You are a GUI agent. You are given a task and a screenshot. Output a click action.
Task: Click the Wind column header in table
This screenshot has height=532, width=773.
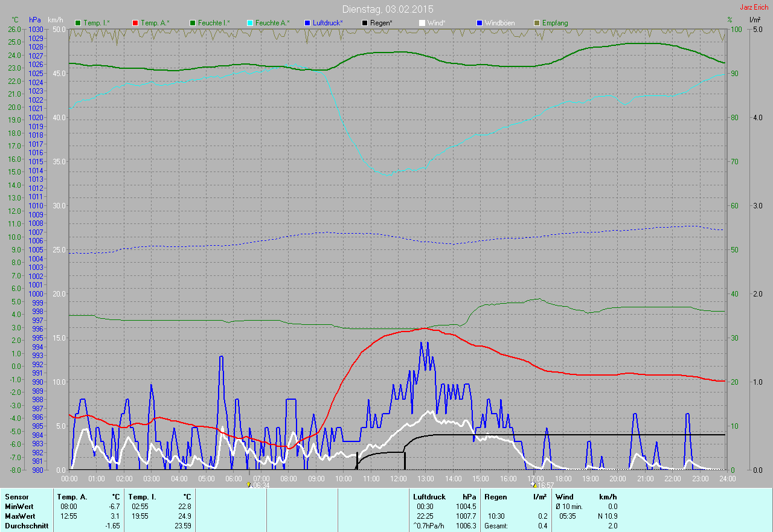point(564,497)
